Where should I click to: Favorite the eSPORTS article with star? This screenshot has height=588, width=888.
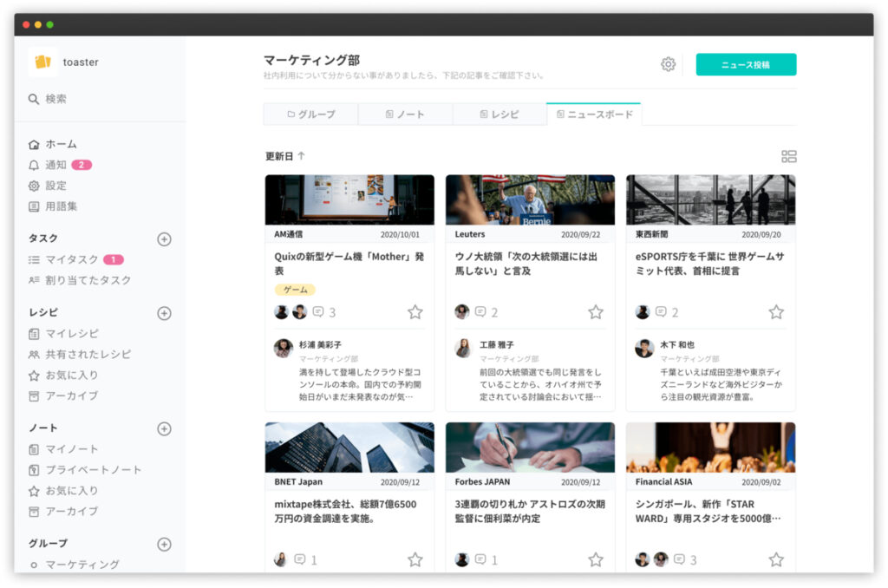(x=776, y=312)
